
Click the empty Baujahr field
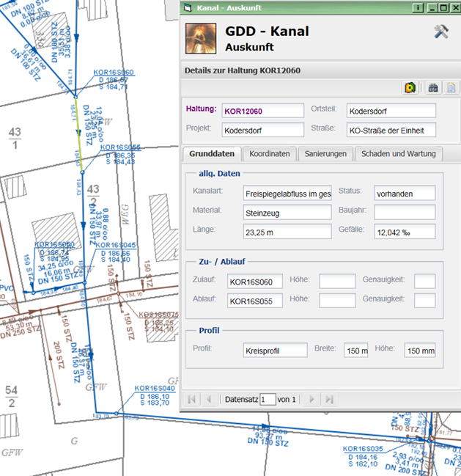405,213
